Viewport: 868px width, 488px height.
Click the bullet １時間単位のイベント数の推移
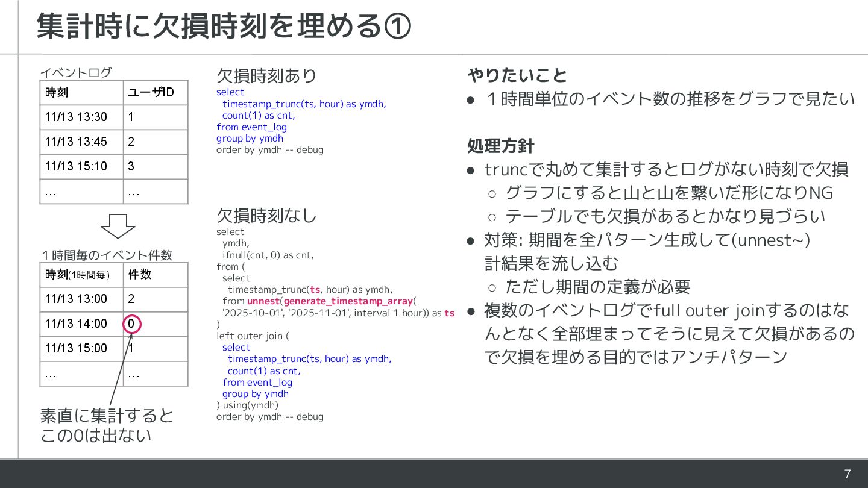[670, 99]
